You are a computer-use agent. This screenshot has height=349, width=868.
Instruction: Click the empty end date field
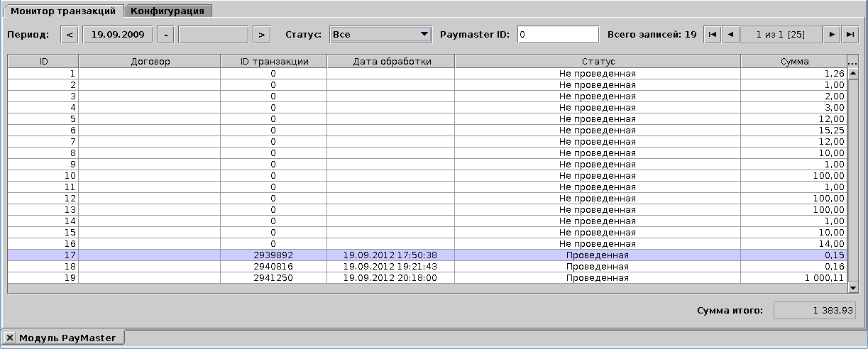pos(214,34)
